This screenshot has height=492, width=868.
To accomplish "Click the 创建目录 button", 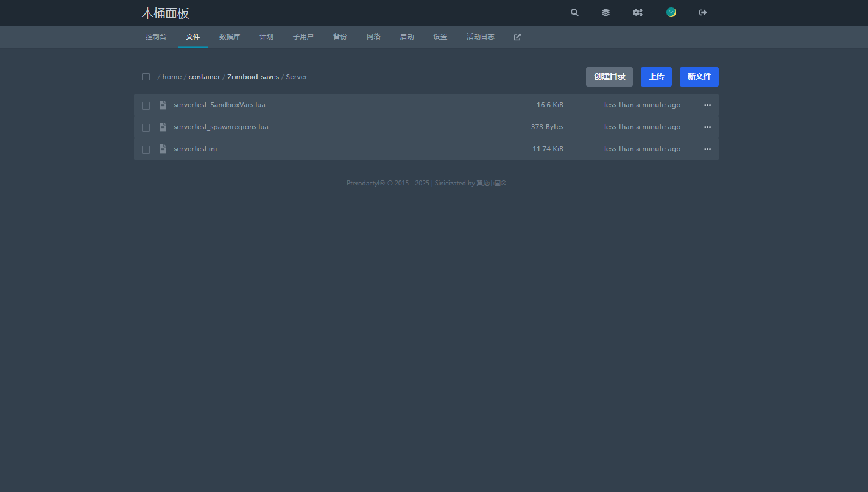I will pos(609,77).
